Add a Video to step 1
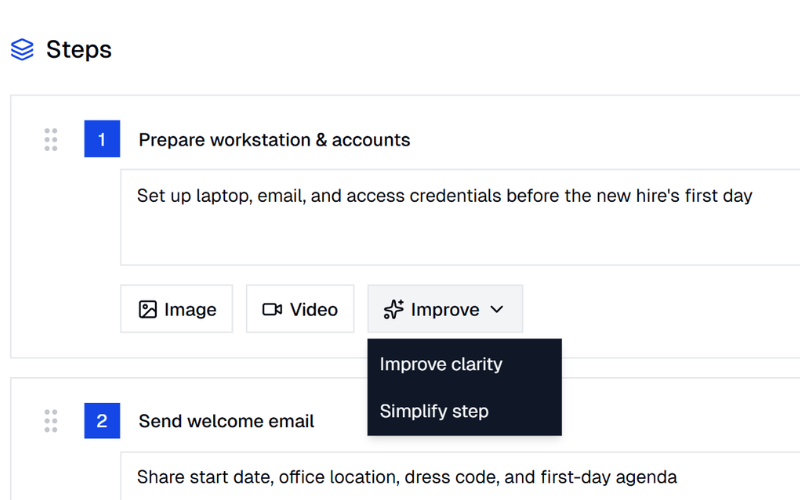Image resolution: width=800 pixels, height=500 pixels. (300, 309)
